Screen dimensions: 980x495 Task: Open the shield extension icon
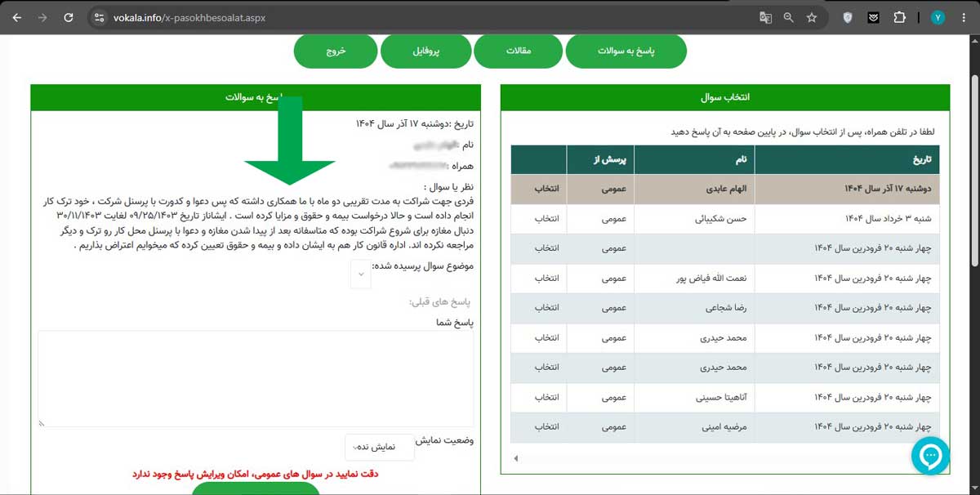[848, 17]
